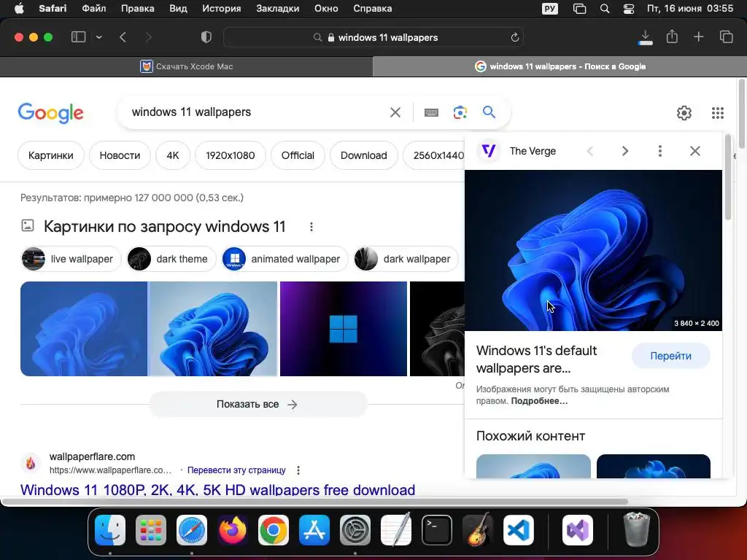This screenshot has height=560, width=747.
Task: Open the privacy report shield icon
Action: [206, 37]
